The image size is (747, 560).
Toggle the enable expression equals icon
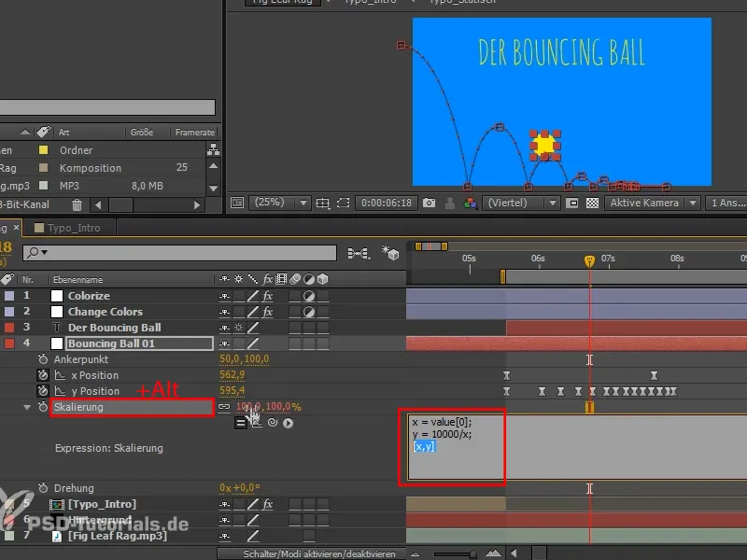(241, 423)
